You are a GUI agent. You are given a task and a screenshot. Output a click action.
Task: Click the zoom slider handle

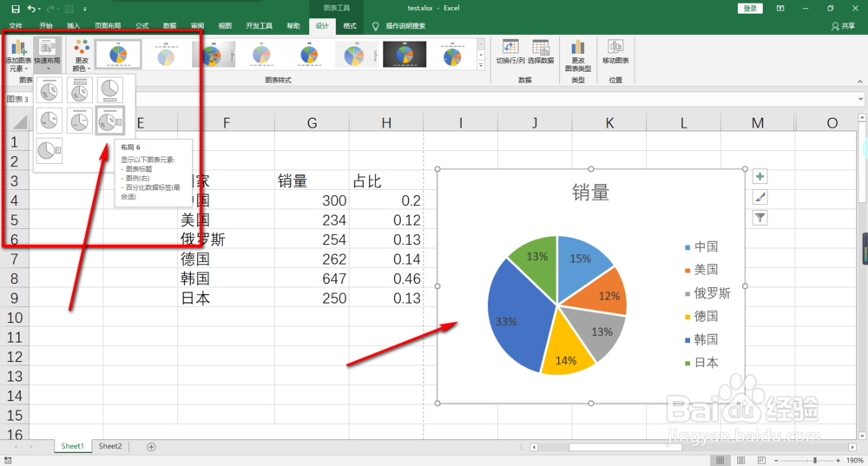815,460
